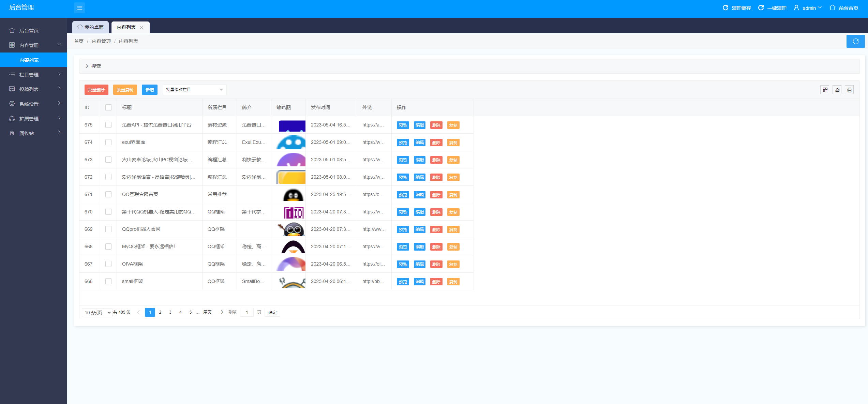Click 首页 in the breadcrumb
Image resolution: width=868 pixels, height=404 pixels.
tap(79, 41)
